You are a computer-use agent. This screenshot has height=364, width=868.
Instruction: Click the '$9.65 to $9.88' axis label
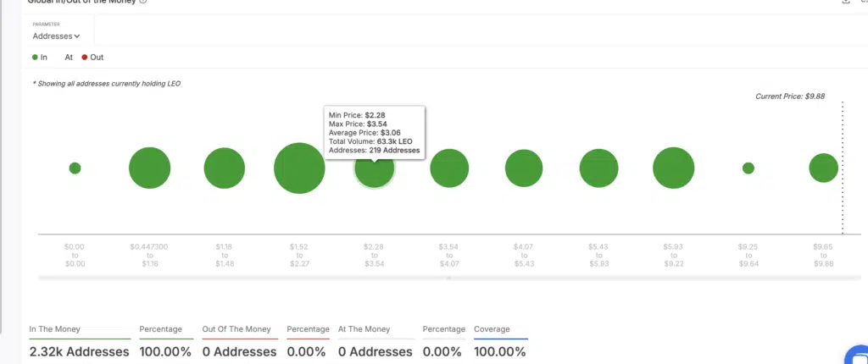pos(824,255)
